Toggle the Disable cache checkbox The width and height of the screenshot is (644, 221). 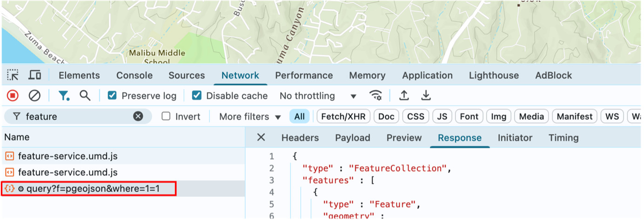(197, 96)
